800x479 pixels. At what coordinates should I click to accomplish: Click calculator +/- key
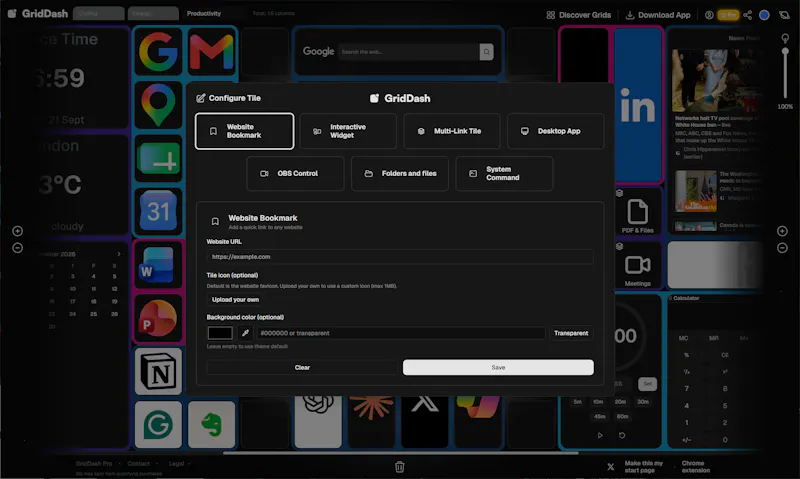point(686,440)
